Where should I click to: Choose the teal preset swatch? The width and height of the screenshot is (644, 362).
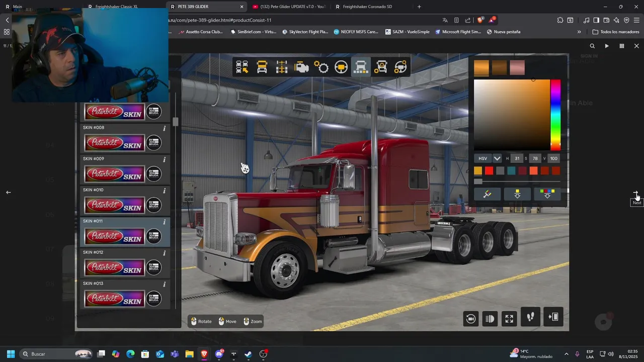coord(511,171)
